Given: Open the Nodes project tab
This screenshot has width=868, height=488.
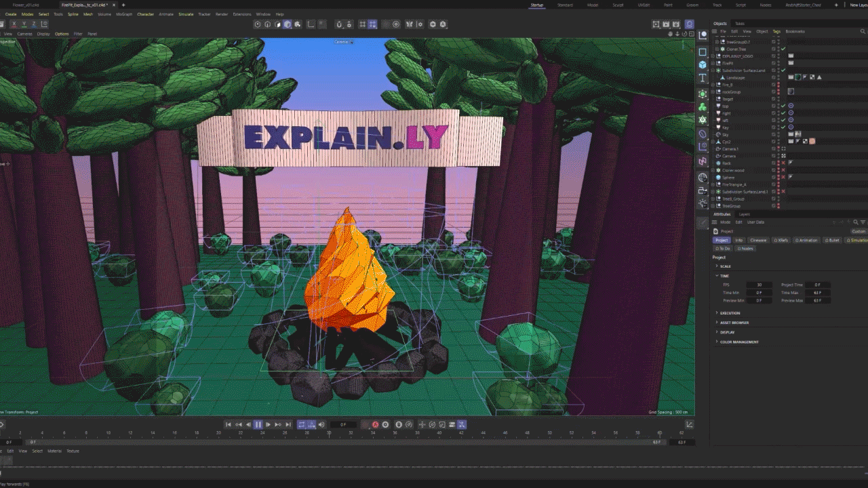Looking at the screenshot, I should 746,248.
